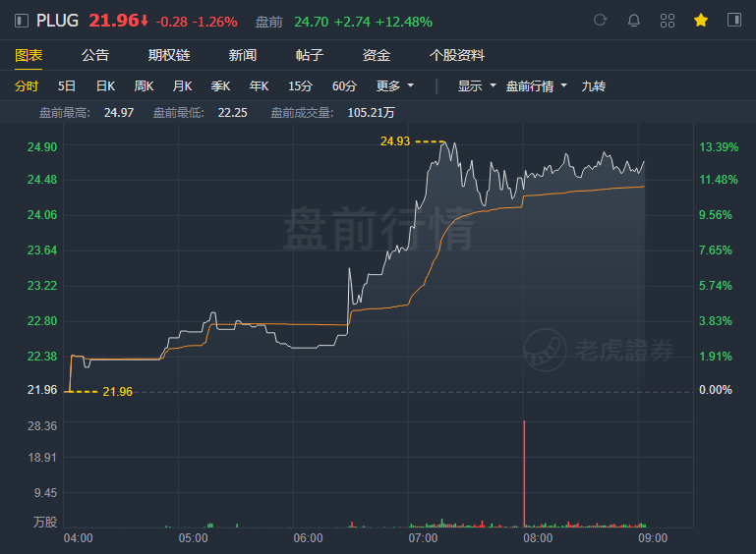This screenshot has width=756, height=554.
Task: Expand the 显示 dropdown
Action: pyautogui.click(x=477, y=86)
